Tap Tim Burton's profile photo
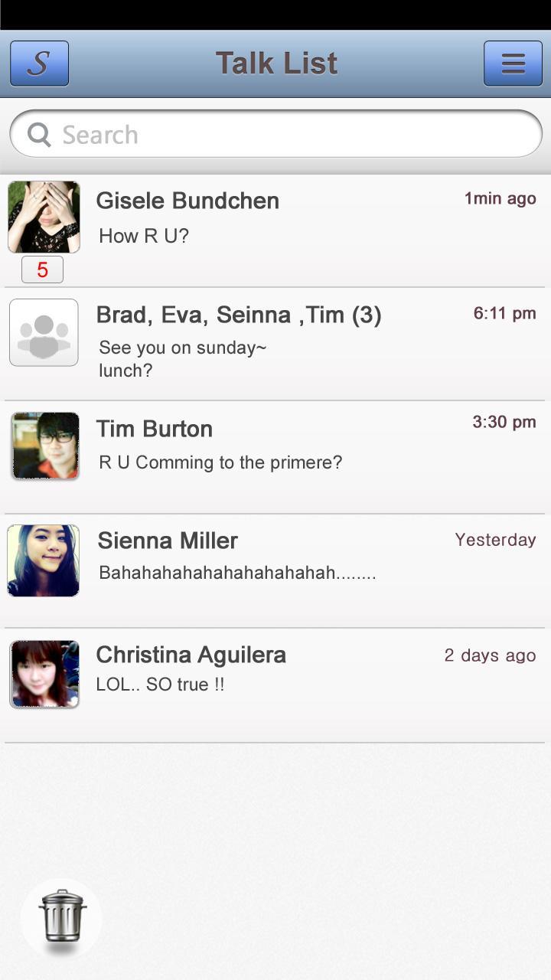 (45, 446)
